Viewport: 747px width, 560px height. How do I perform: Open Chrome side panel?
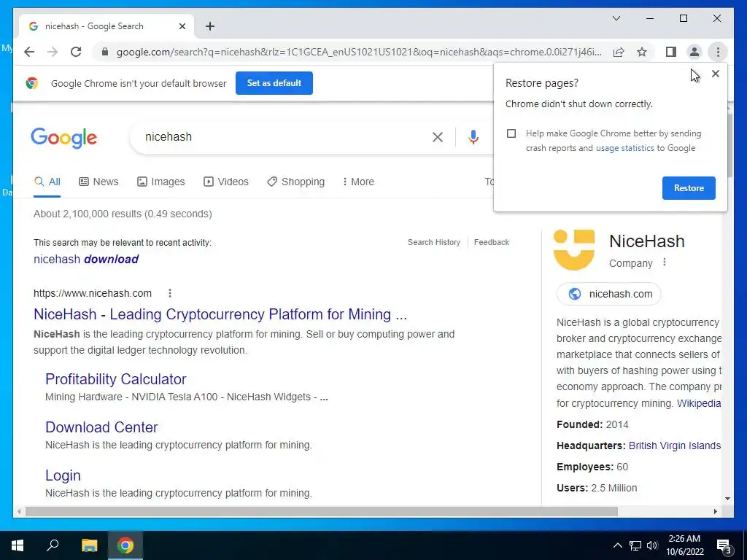(x=671, y=52)
